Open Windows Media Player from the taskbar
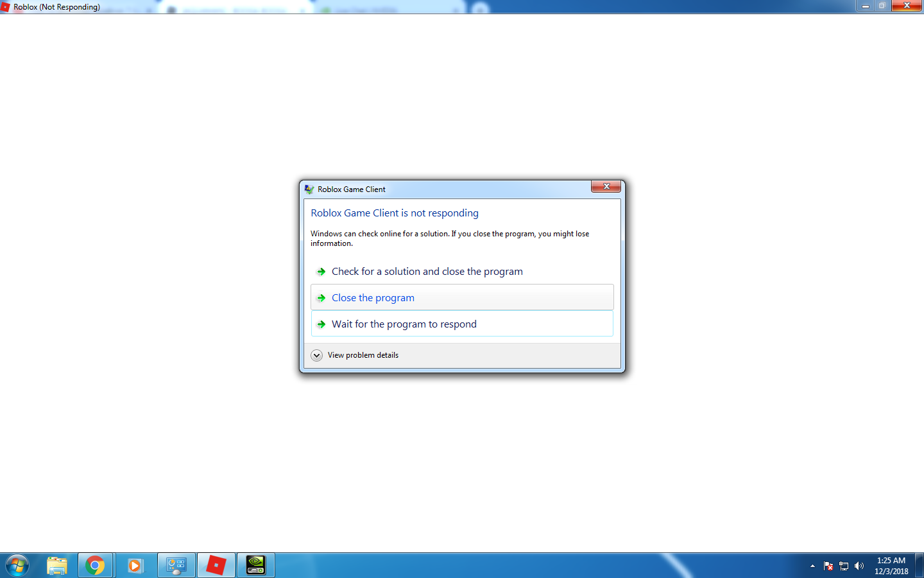924x578 pixels. point(135,565)
